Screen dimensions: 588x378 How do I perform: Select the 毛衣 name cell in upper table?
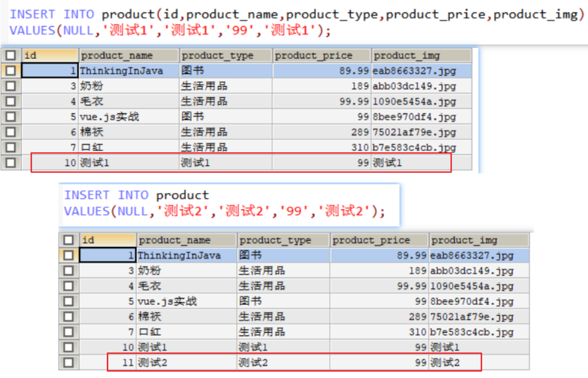tap(129, 101)
